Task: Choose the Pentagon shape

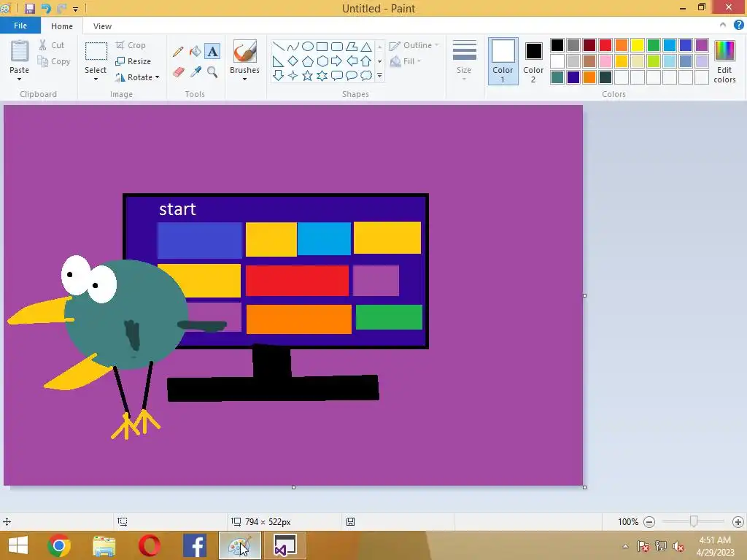Action: click(x=308, y=61)
